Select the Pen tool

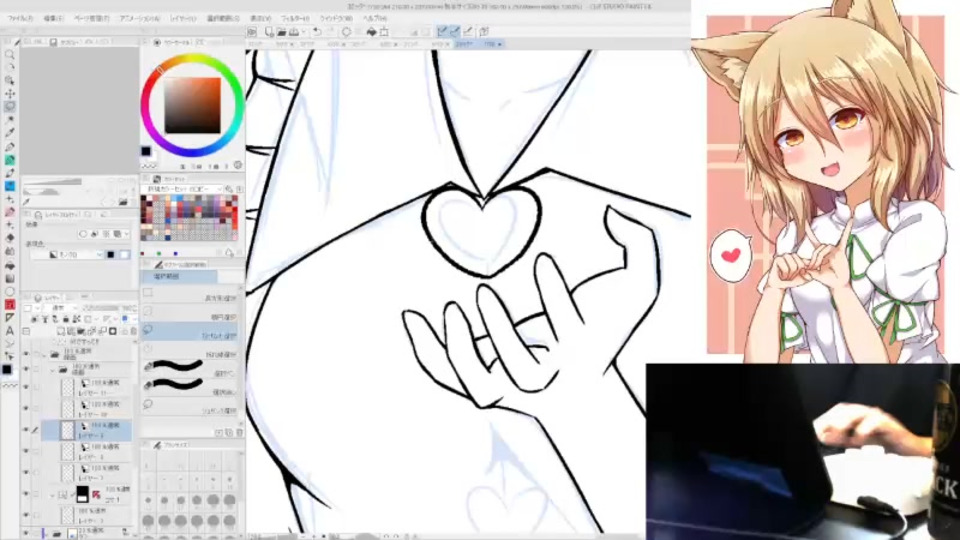click(x=10, y=147)
